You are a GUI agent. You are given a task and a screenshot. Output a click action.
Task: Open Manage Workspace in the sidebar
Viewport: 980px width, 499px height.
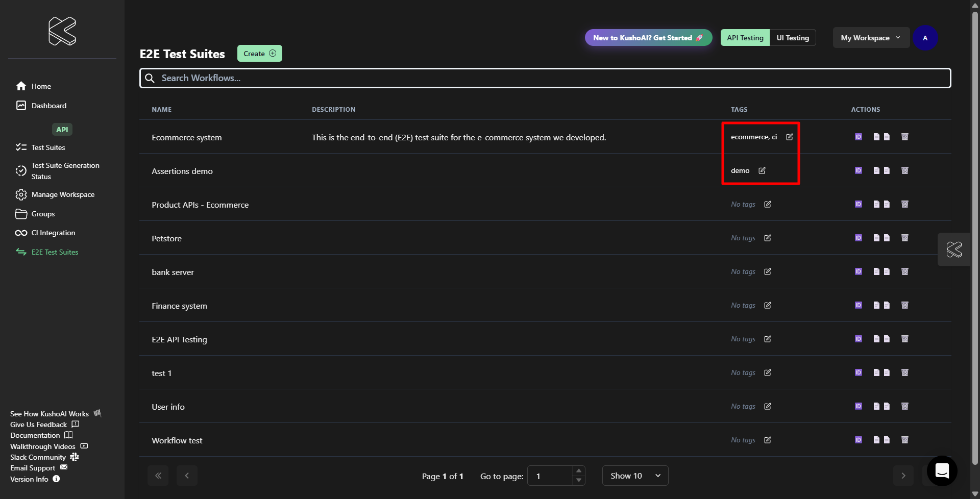point(63,194)
